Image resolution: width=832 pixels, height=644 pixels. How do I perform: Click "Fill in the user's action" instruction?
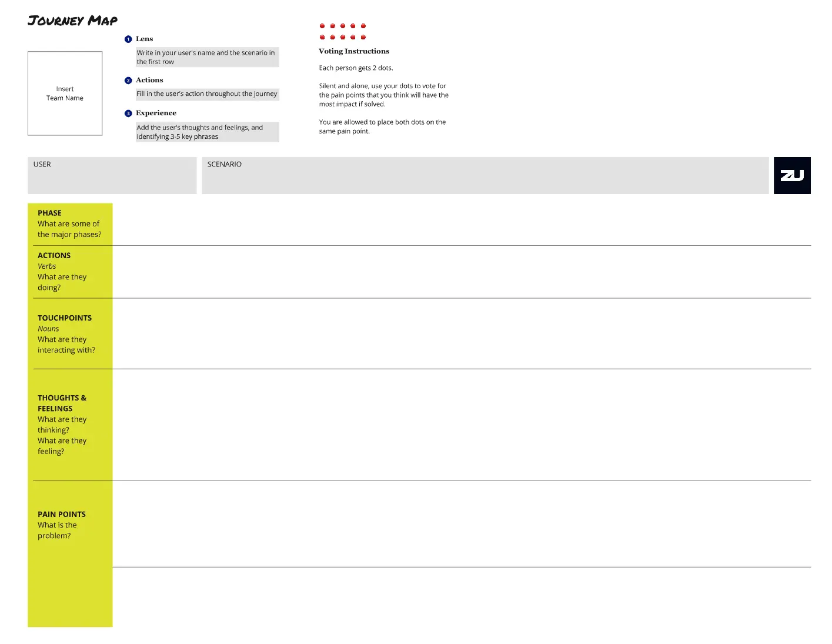click(208, 94)
